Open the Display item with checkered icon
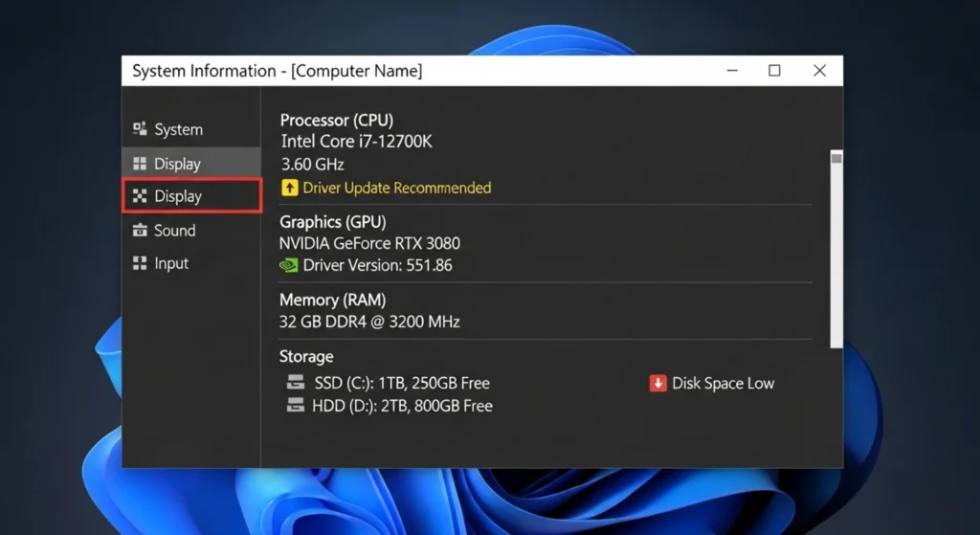Screen dimensions: 980x535 click(x=191, y=195)
